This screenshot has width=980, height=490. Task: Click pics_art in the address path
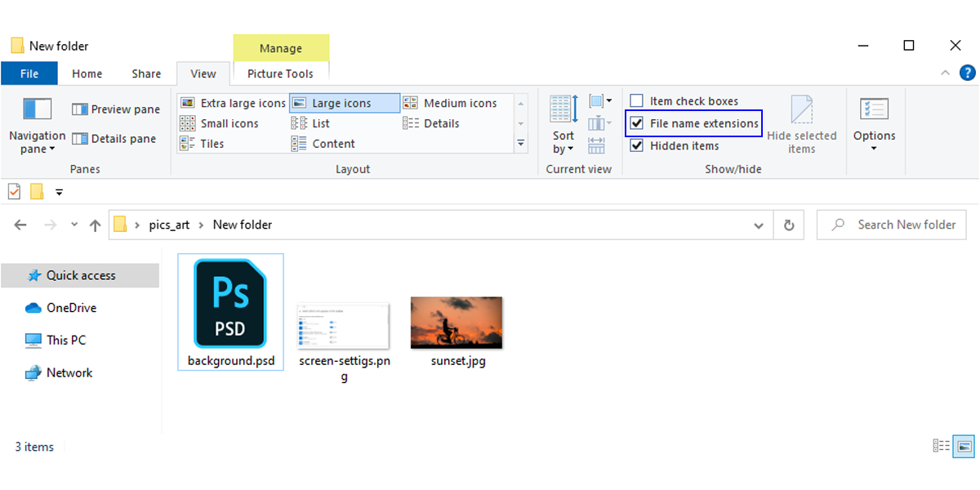[169, 225]
